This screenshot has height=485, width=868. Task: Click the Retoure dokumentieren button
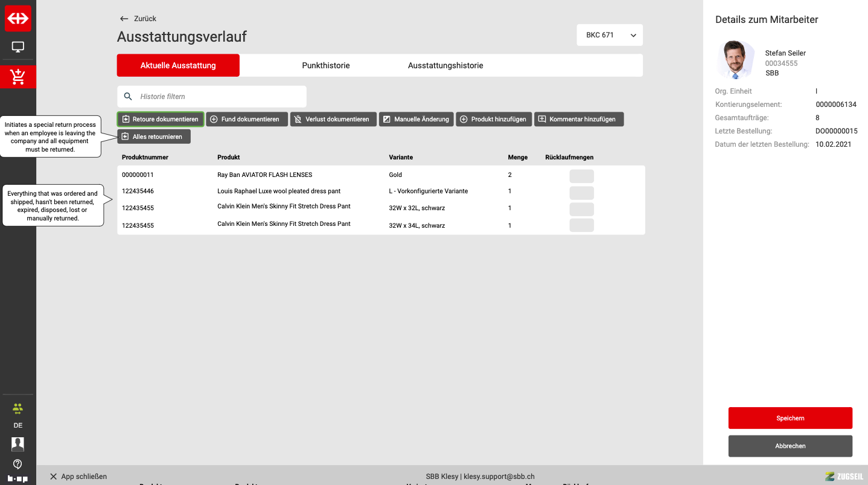click(161, 120)
